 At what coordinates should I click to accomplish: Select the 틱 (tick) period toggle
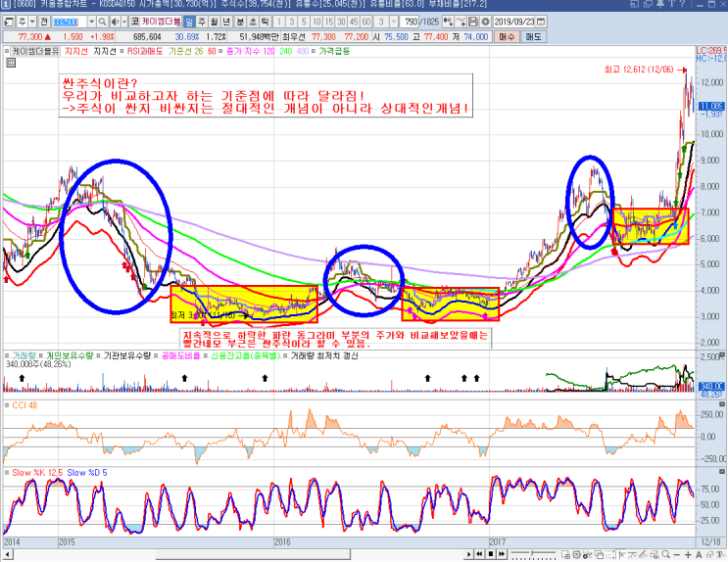click(265, 22)
